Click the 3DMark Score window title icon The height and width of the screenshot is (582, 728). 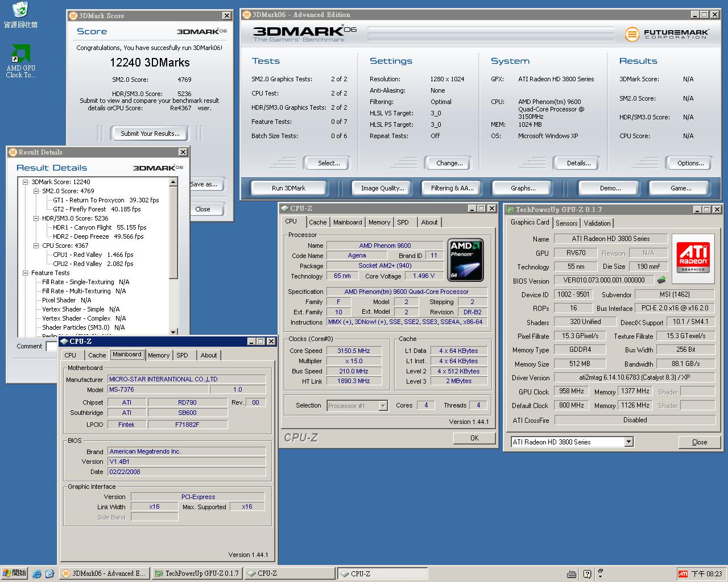click(73, 15)
